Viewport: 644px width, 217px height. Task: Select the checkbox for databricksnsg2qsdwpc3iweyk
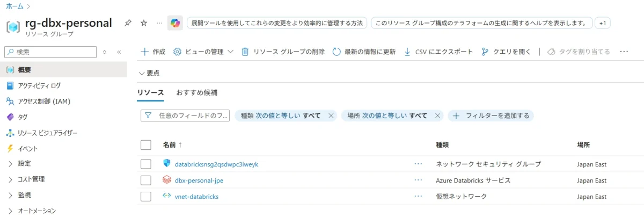(x=146, y=164)
